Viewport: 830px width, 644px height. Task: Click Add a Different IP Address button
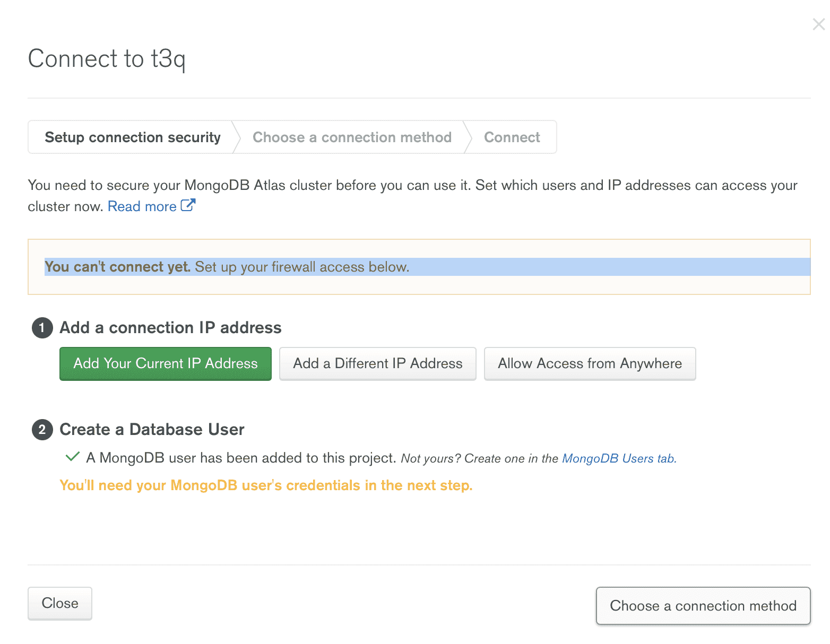377,363
